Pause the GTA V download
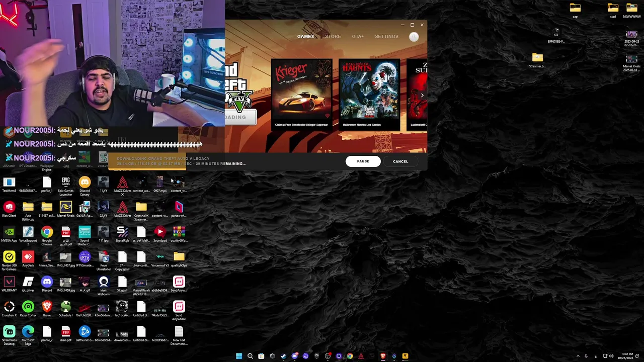 [363, 161]
